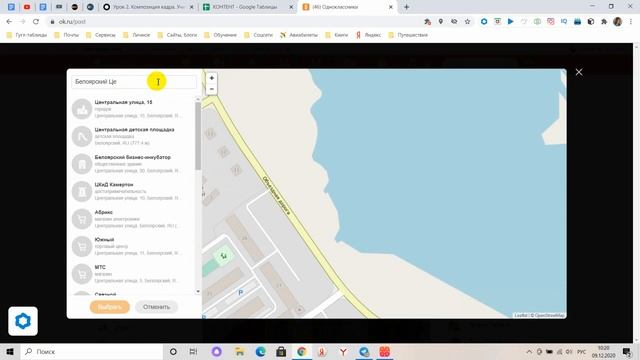Zoom in the map with plus button
Image resolution: width=640 pixels, height=360 pixels.
(x=211, y=78)
